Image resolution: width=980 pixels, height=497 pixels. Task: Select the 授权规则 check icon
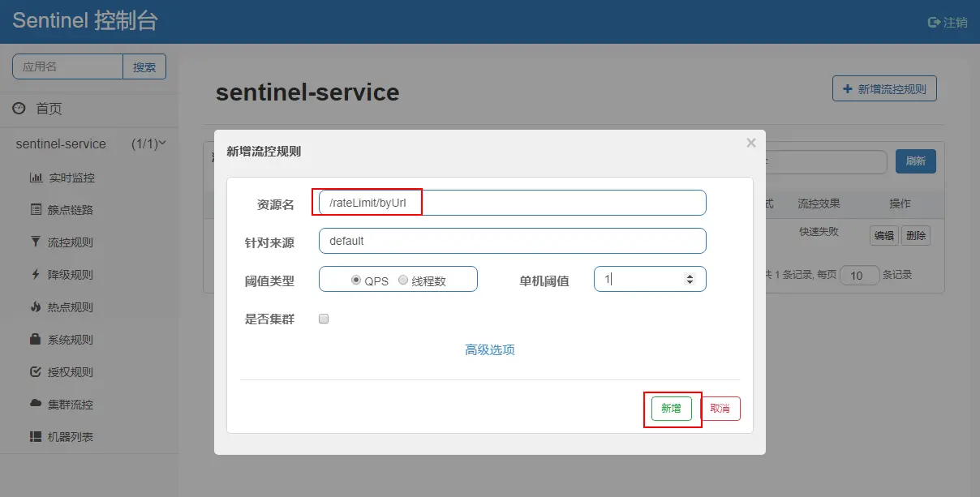36,372
